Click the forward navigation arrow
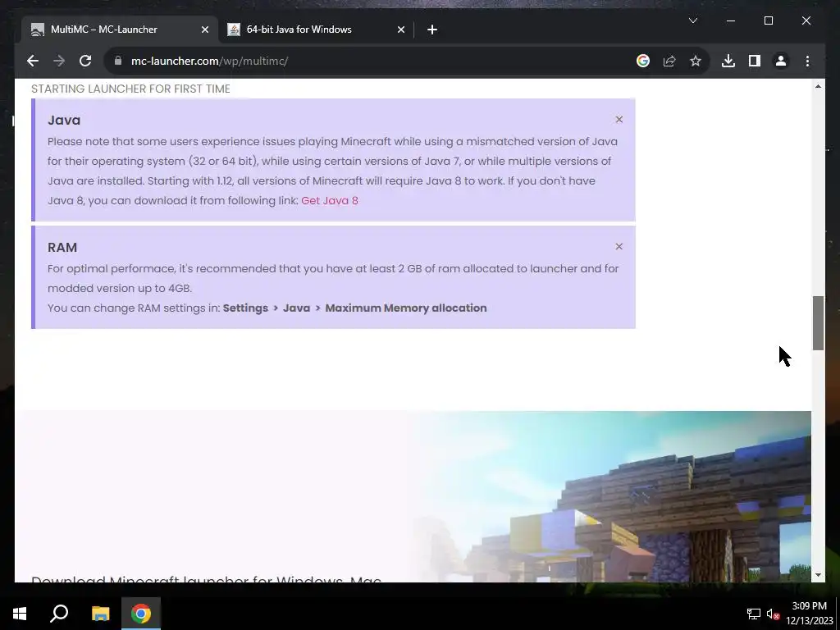The image size is (840, 630). pyautogui.click(x=59, y=61)
